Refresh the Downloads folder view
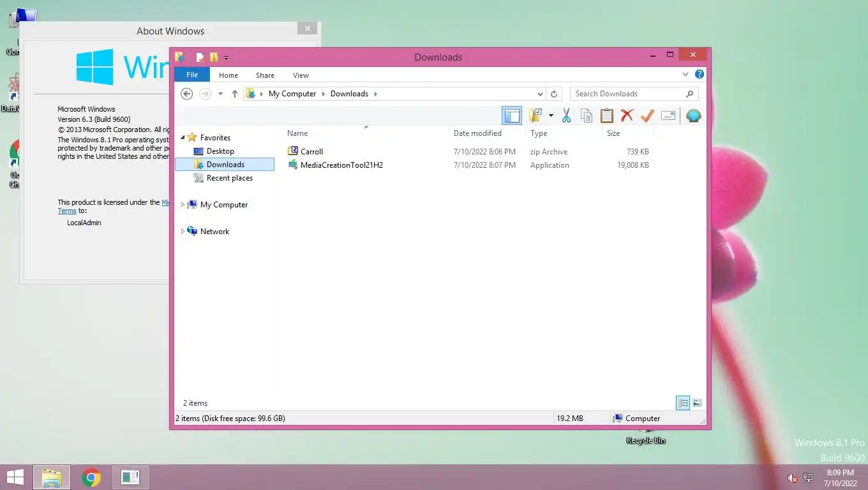The width and height of the screenshot is (868, 490). (554, 94)
